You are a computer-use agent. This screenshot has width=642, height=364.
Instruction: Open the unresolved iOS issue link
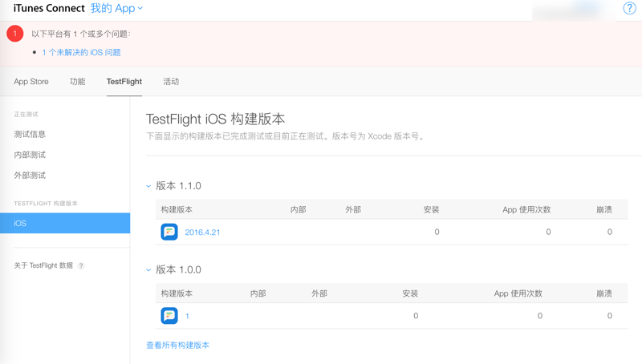coord(81,52)
